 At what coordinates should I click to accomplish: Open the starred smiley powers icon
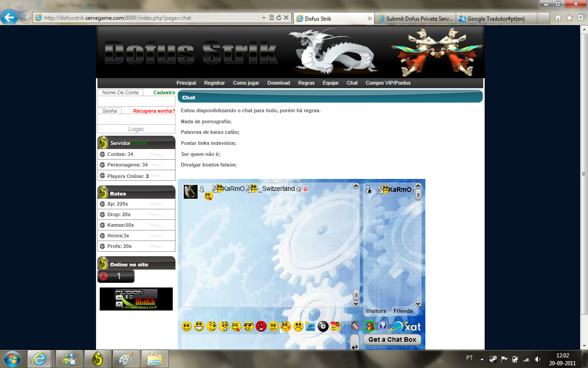pyautogui.click(x=336, y=326)
